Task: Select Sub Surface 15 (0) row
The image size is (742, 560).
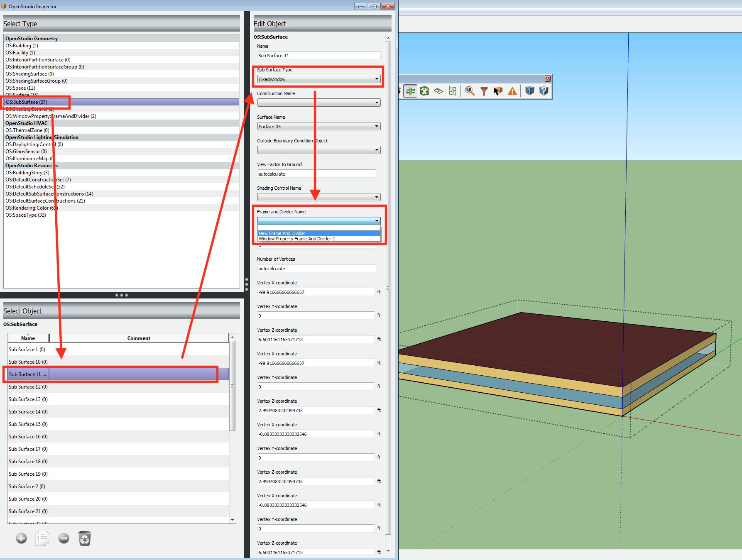Action: coord(118,424)
